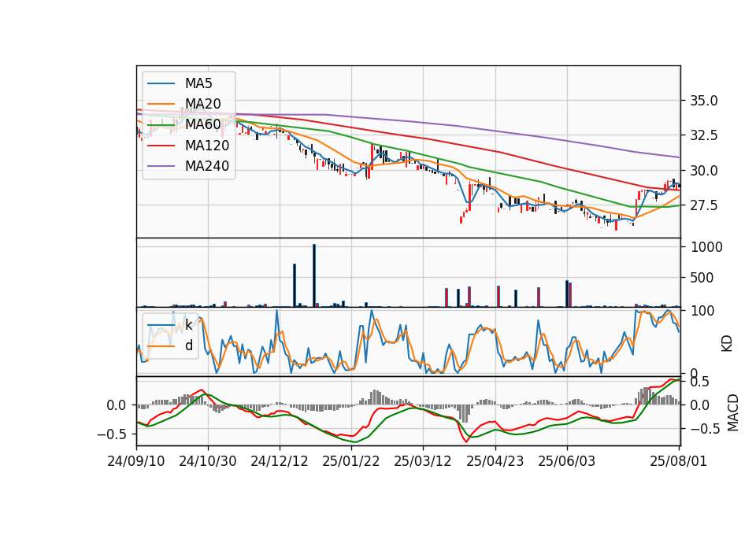Click the tallest volume bar near 1000
Image resolution: width=756 pixels, height=543 pixels.
click(x=314, y=275)
